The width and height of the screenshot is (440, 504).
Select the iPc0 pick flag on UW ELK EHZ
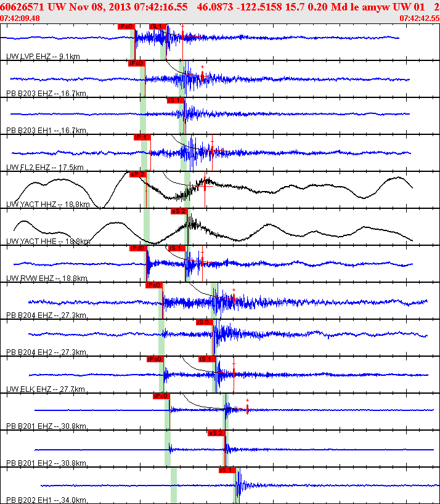[155, 359]
